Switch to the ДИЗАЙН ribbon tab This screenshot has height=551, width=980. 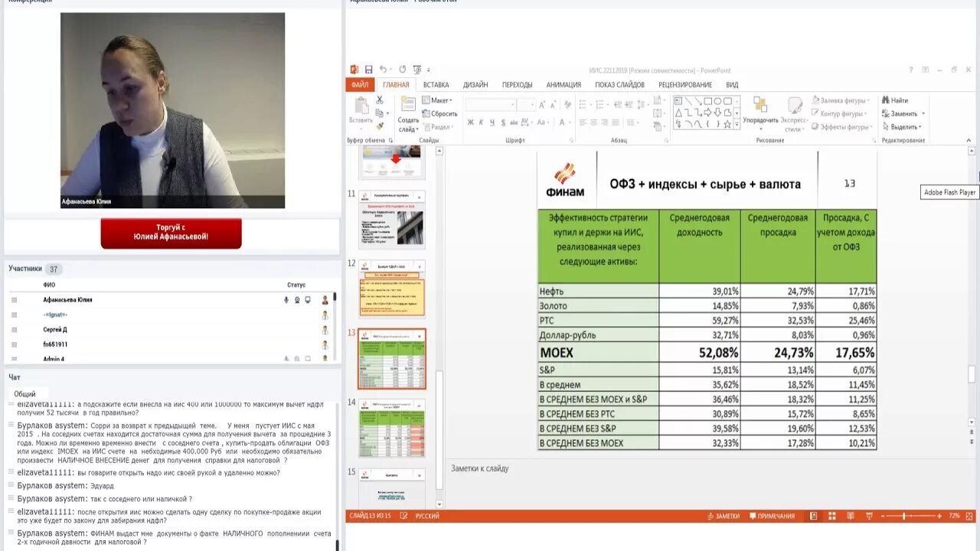point(475,85)
